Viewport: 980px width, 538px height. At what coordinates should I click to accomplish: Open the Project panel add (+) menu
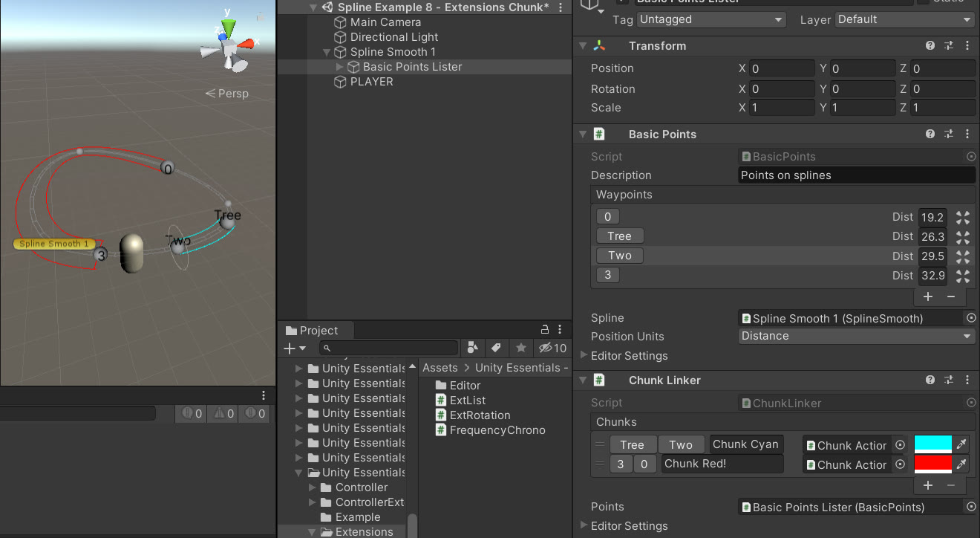click(295, 348)
